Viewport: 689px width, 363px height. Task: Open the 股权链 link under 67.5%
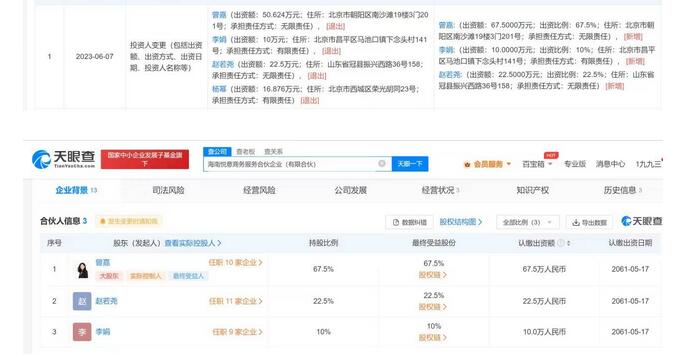[433, 275]
